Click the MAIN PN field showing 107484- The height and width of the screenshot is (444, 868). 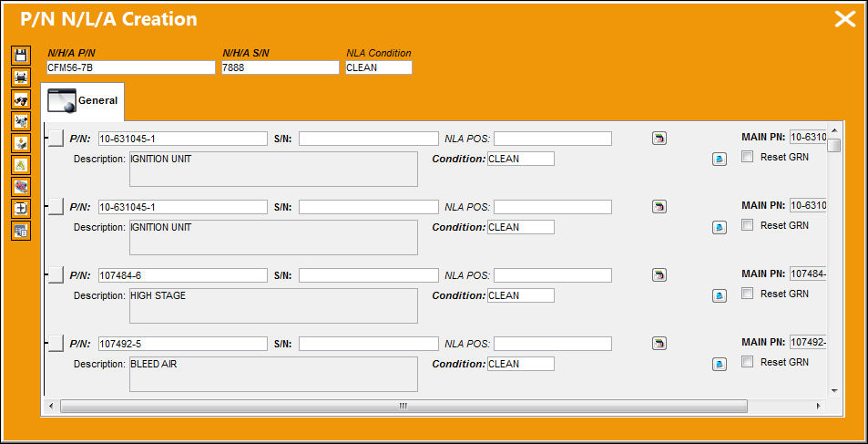coord(808,274)
